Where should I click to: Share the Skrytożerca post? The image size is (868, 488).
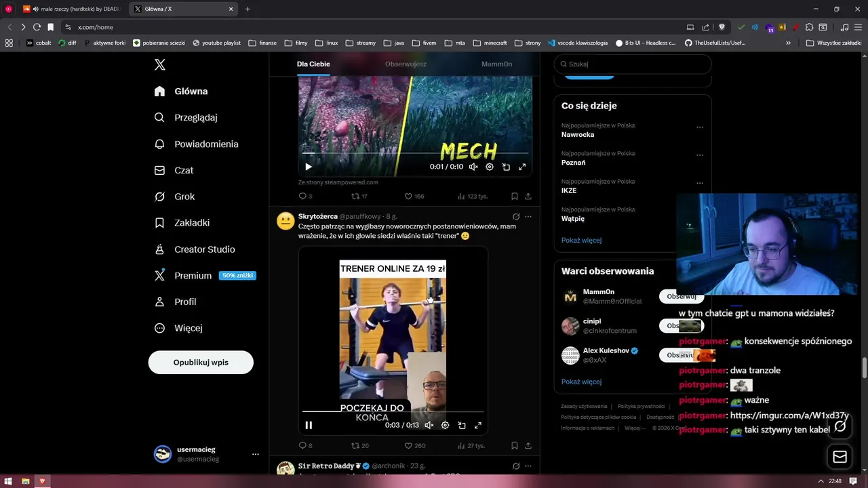click(x=528, y=445)
